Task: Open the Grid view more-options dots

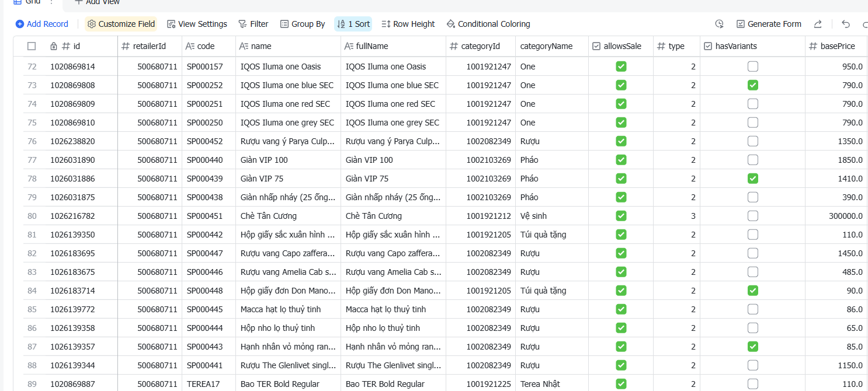Action: click(51, 2)
